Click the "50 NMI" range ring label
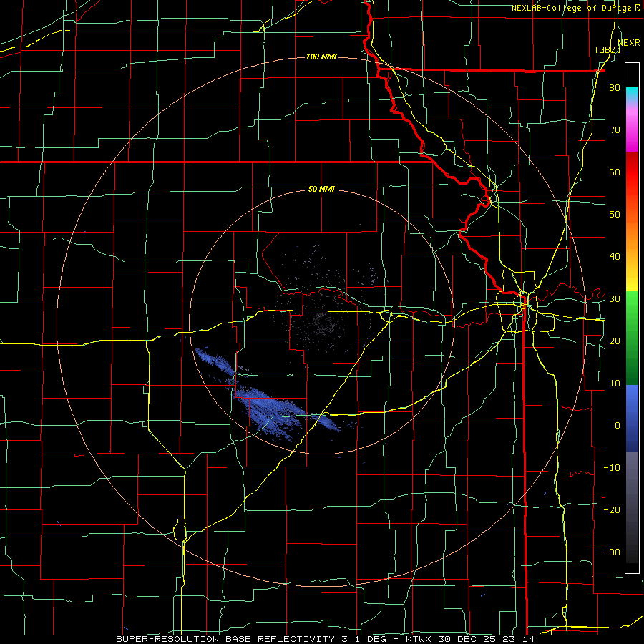Viewport: 644px width, 644px height. pyautogui.click(x=321, y=189)
